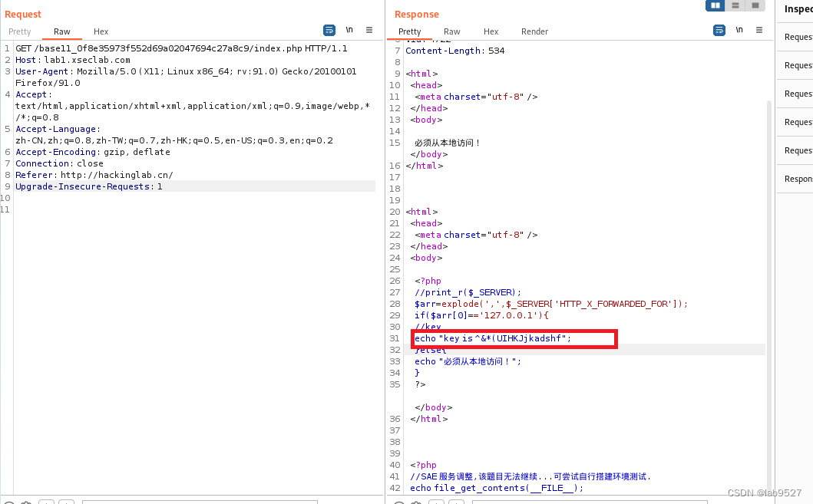The width and height of the screenshot is (813, 504).
Task: Click the Content-Length: 534 response header
Action: pyautogui.click(x=454, y=50)
